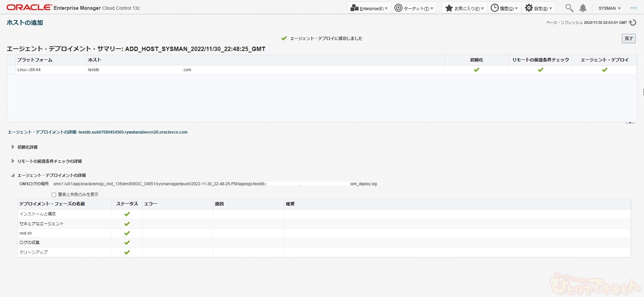Open the notifications bell icon

tap(583, 8)
